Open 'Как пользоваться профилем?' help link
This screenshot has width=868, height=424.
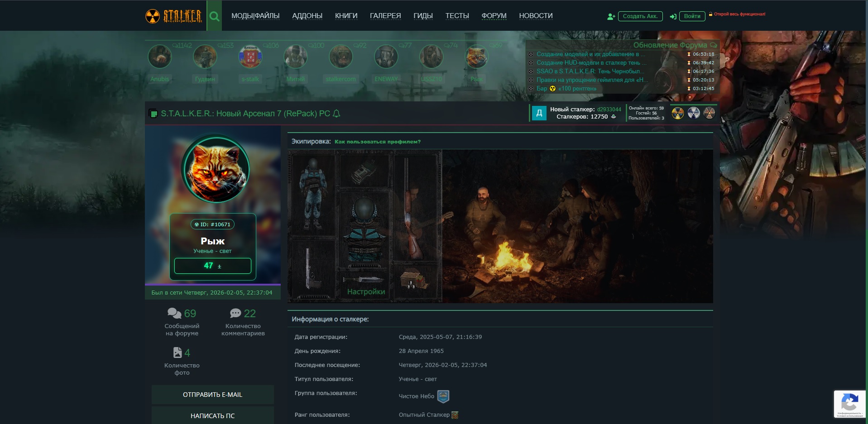pyautogui.click(x=377, y=142)
